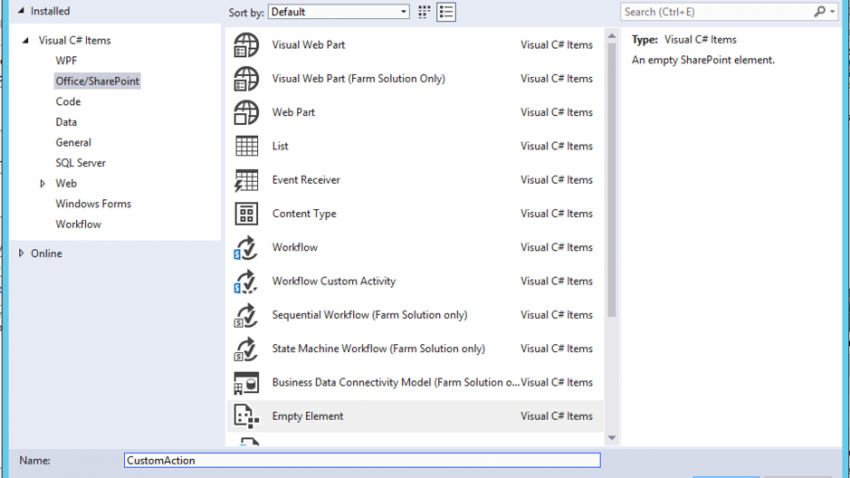Switch to small icons list view
850x478 pixels.
click(446, 12)
